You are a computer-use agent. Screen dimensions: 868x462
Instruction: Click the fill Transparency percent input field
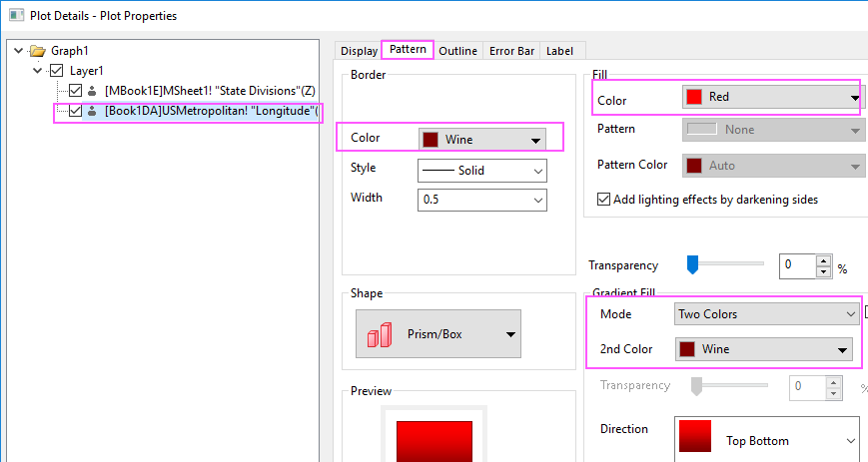click(x=797, y=266)
